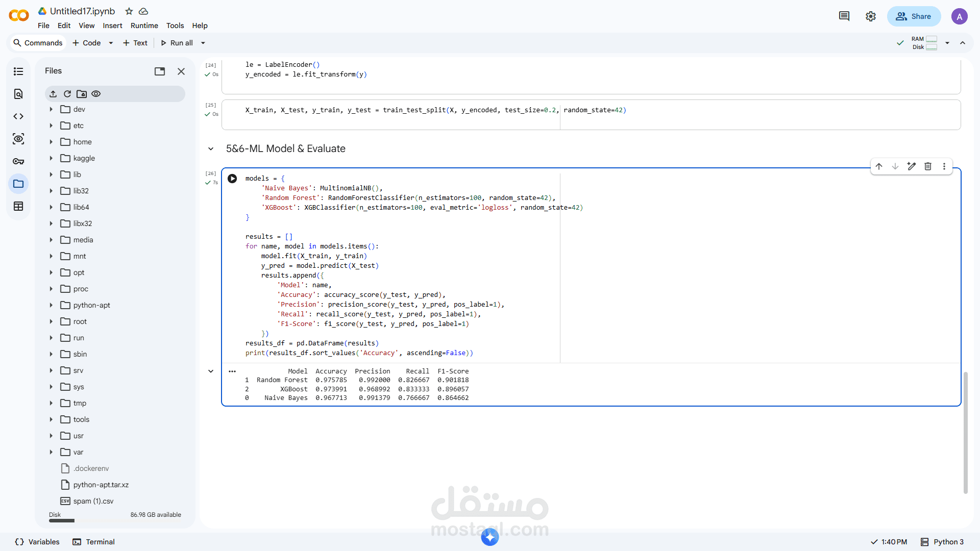Image resolution: width=980 pixels, height=551 pixels.
Task: Open the Terminal at the bottom bar
Action: 94,542
